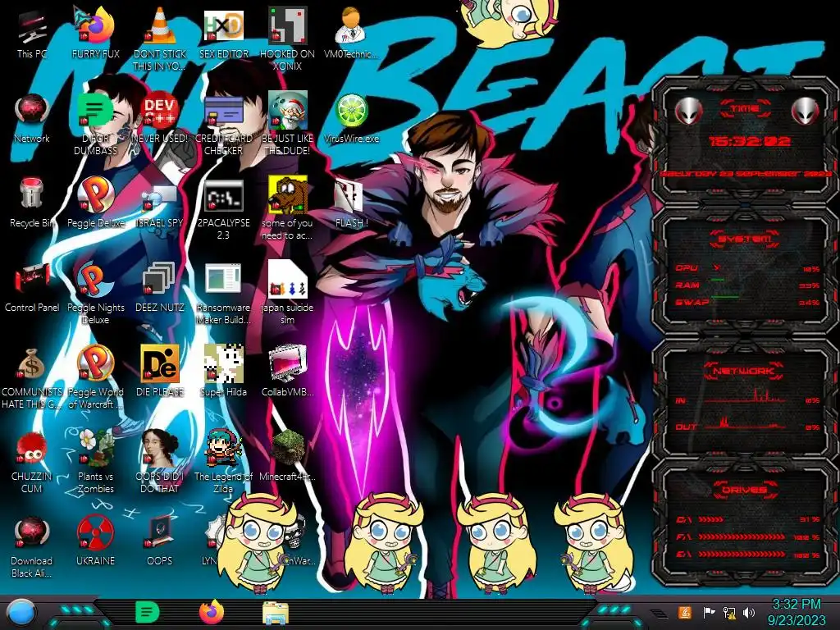840x630 pixels.
Task: Open the UKRAINE radiation icon
Action: coord(95,541)
